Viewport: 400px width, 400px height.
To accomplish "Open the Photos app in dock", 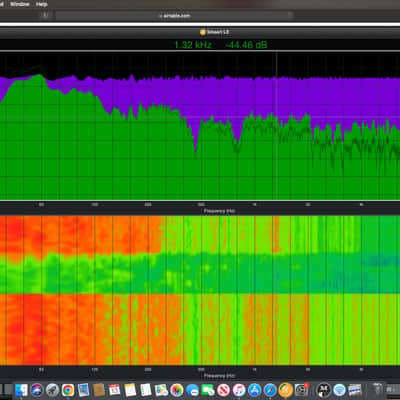I will [x=177, y=390].
